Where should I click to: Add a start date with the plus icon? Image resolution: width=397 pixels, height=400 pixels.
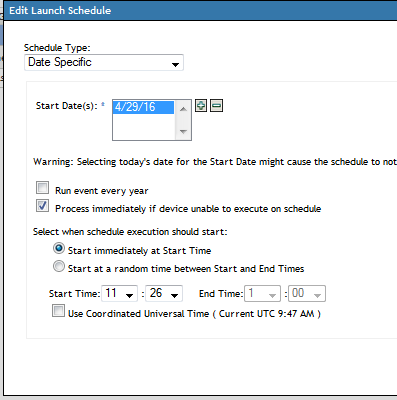coord(201,106)
